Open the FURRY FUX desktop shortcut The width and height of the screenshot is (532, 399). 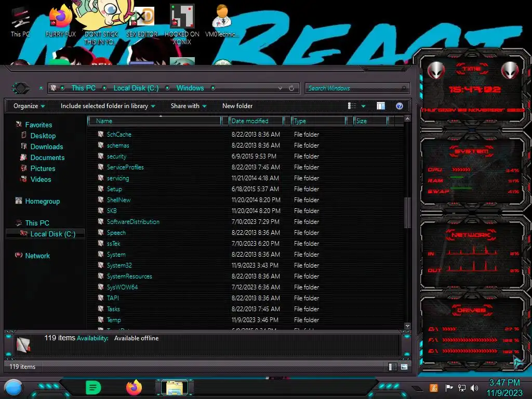(x=60, y=22)
